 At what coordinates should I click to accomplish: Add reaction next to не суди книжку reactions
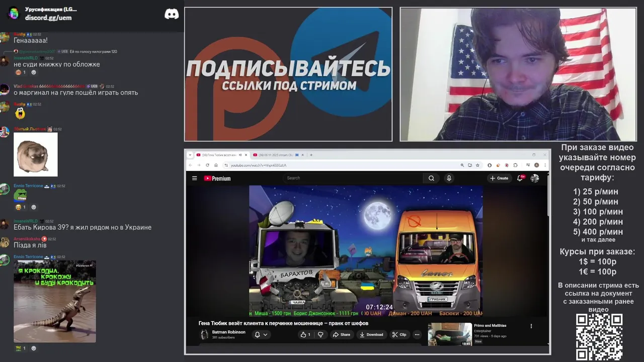coord(34,72)
